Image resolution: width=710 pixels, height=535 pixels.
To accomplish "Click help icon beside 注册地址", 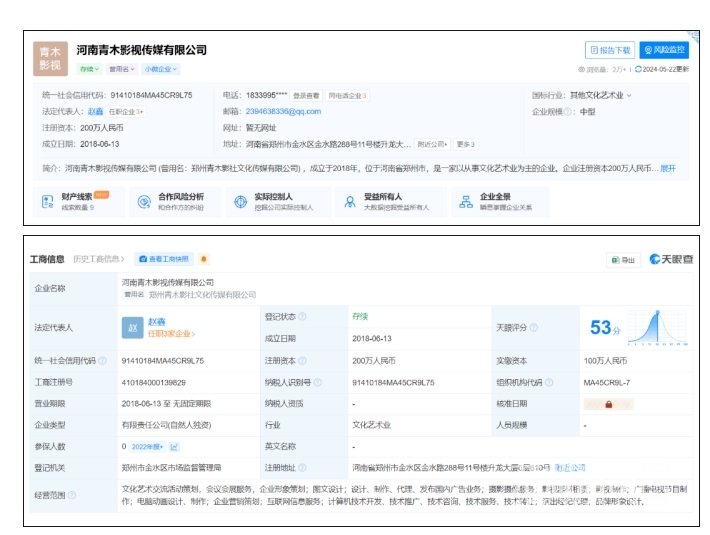I will (302, 468).
